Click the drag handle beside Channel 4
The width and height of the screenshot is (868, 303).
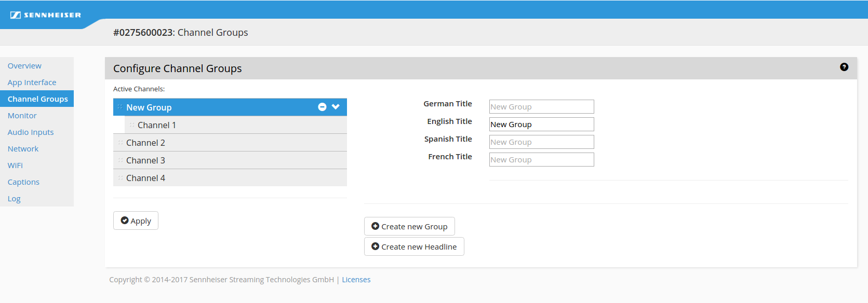121,178
